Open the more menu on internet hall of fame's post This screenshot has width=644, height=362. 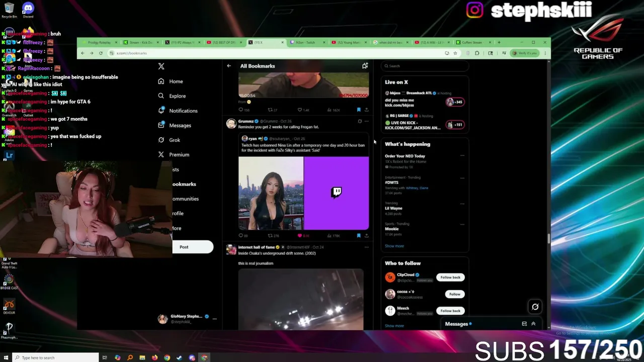366,247
